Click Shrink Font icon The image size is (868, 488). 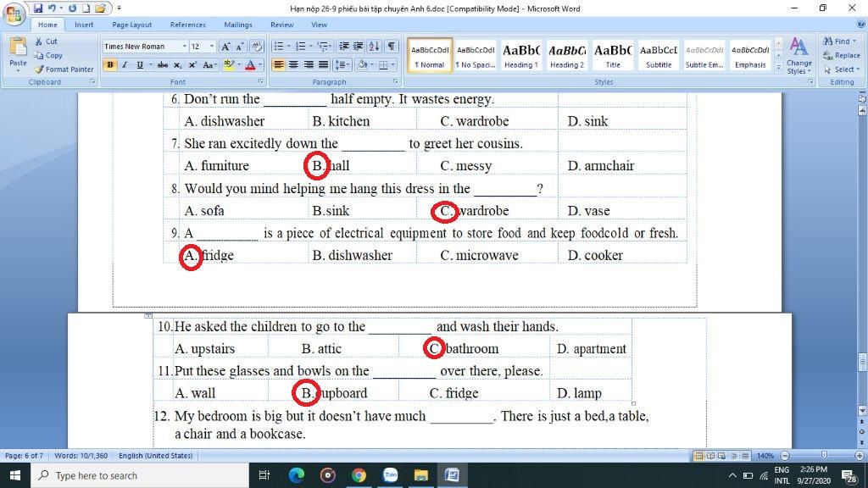tap(240, 47)
